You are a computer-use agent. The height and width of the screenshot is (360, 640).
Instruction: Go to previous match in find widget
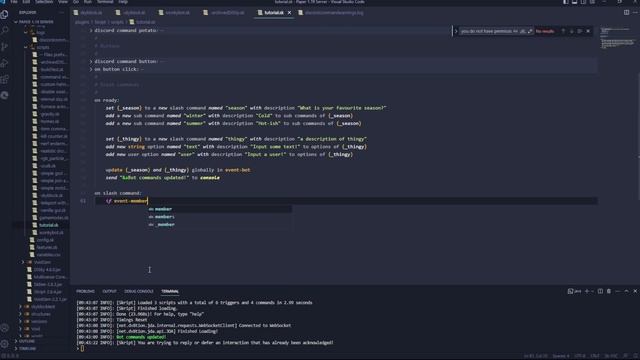[563, 31]
